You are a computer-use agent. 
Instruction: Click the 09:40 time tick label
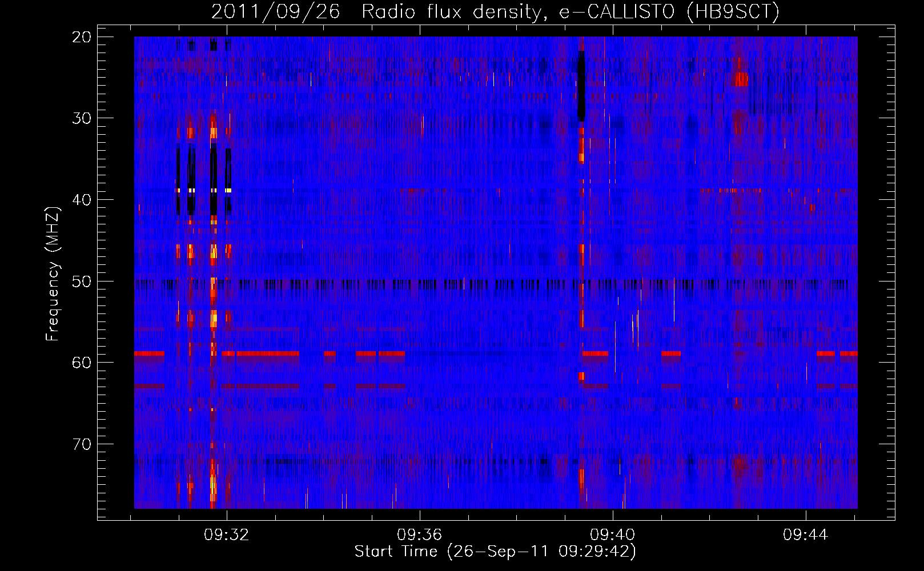point(613,535)
